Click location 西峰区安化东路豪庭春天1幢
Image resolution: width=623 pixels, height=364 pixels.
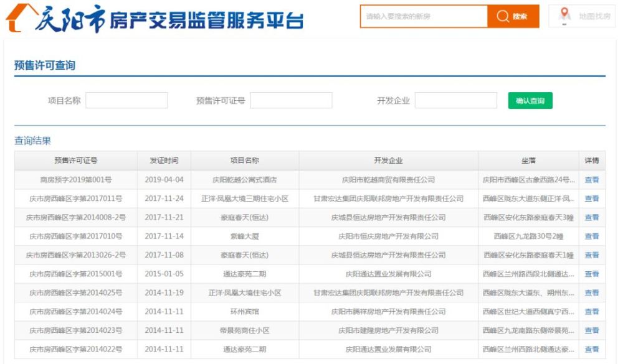pos(528,255)
